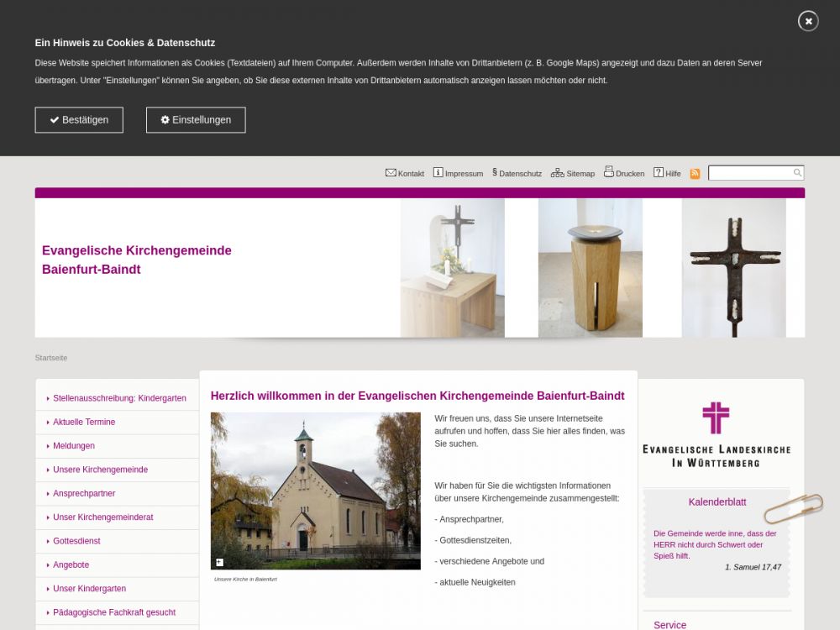The image size is (840, 630).
Task: Open the Sitemap hierarchy icon
Action: [x=557, y=173]
